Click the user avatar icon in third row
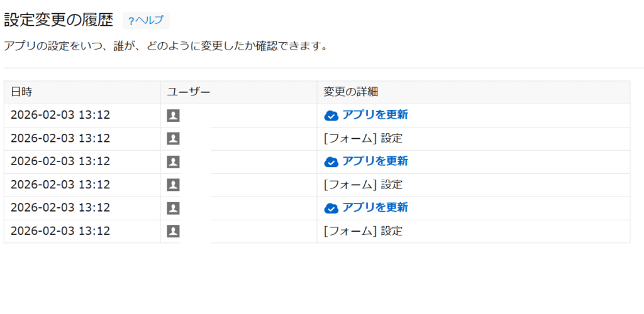Viewport: 644px width, 314px height. click(174, 162)
